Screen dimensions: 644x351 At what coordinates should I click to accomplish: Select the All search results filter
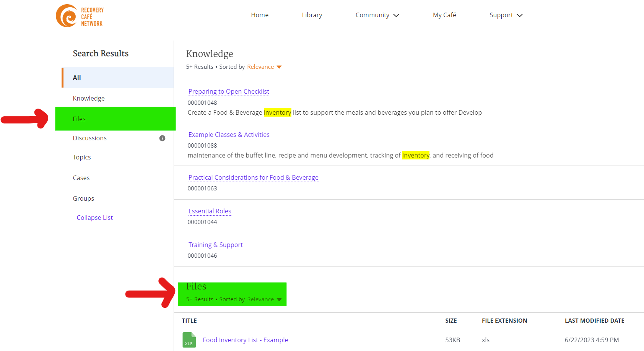pos(76,77)
